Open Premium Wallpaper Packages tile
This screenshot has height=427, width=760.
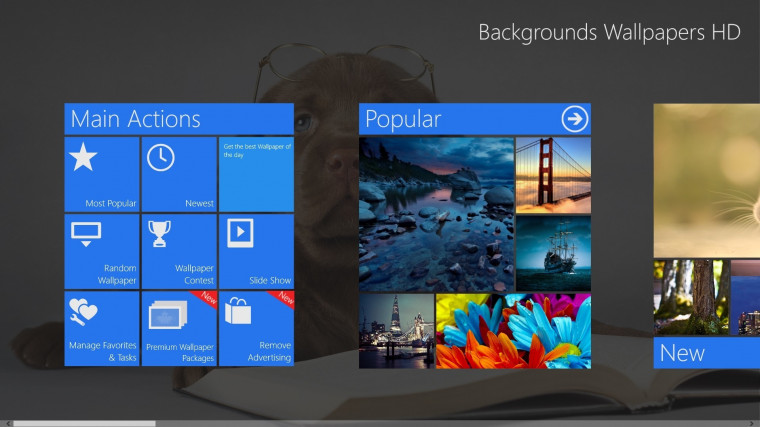tap(179, 329)
